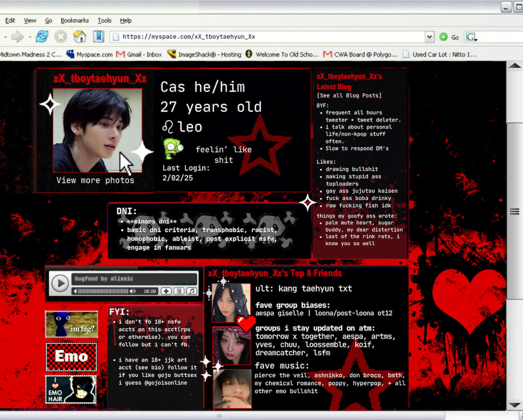Viewport: 523px width, 420px height.
Task: Open the Edit menu
Action: [10, 20]
